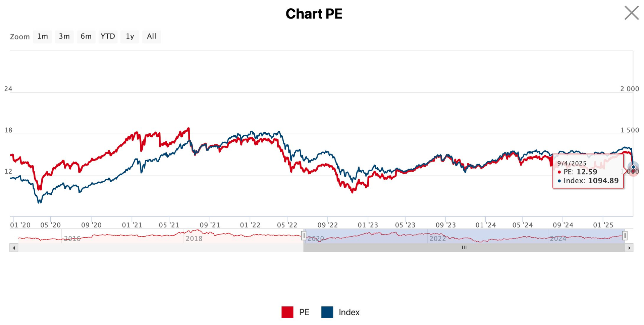Click blue Index legend color swatch
Image resolution: width=644 pixels, height=325 pixels.
click(327, 312)
